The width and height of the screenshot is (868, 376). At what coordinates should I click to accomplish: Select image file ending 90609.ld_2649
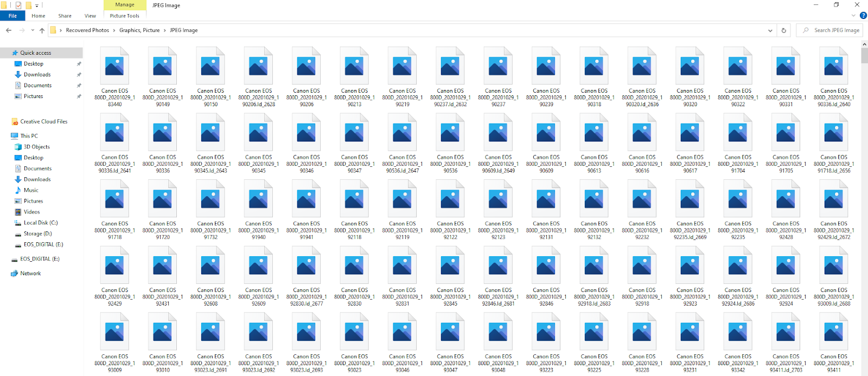click(498, 144)
